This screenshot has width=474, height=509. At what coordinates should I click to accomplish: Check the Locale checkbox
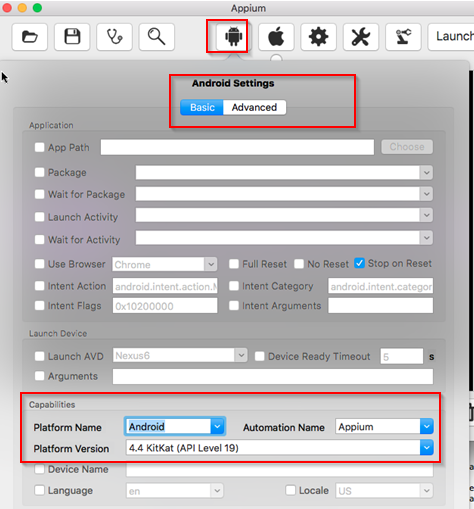291,490
